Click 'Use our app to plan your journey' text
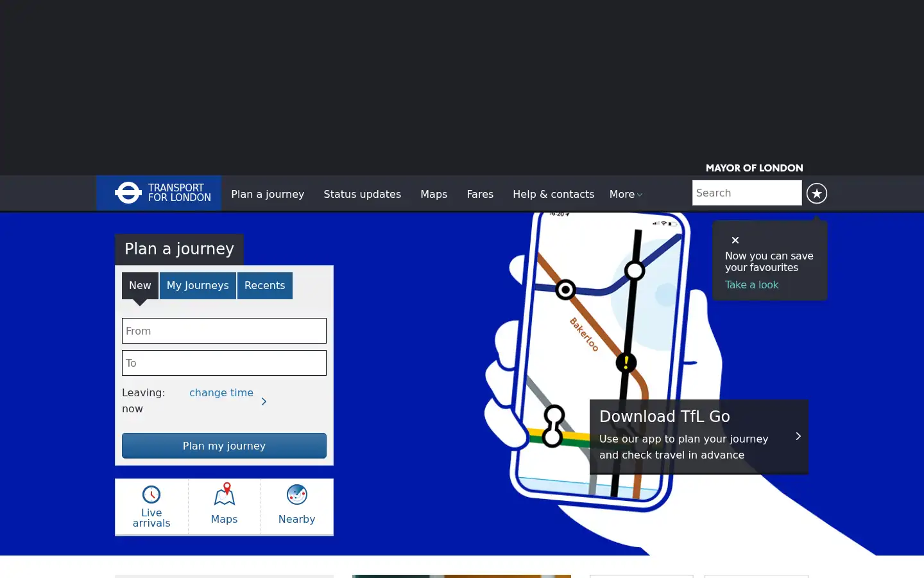This screenshot has height=578, width=924. click(x=683, y=439)
